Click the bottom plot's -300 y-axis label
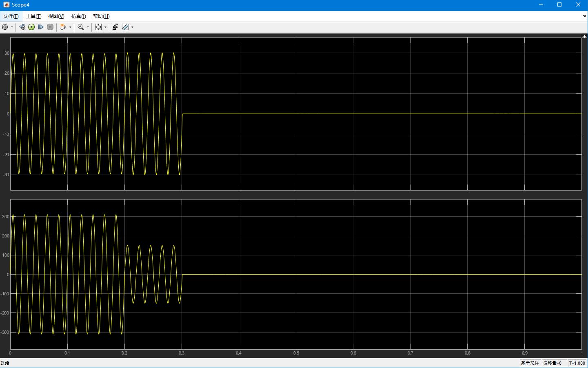588x368 pixels. click(x=5, y=333)
